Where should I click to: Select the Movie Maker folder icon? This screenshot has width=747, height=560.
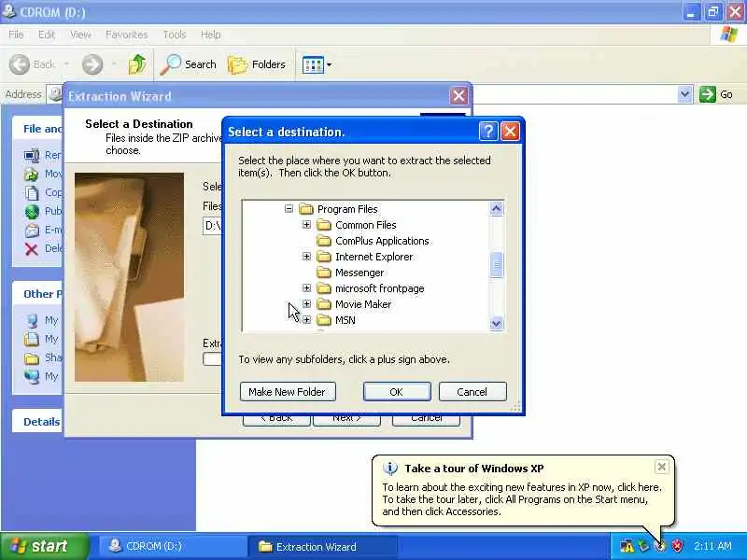(324, 304)
